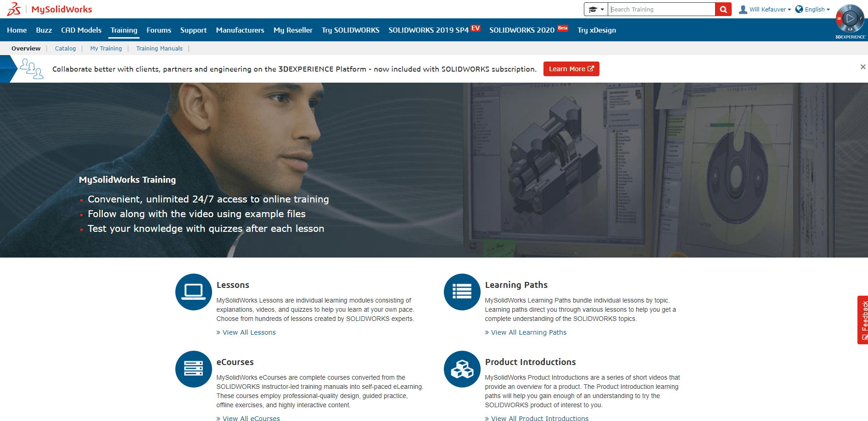Click the 3DS MySolidWorks logo

[x=50, y=9]
